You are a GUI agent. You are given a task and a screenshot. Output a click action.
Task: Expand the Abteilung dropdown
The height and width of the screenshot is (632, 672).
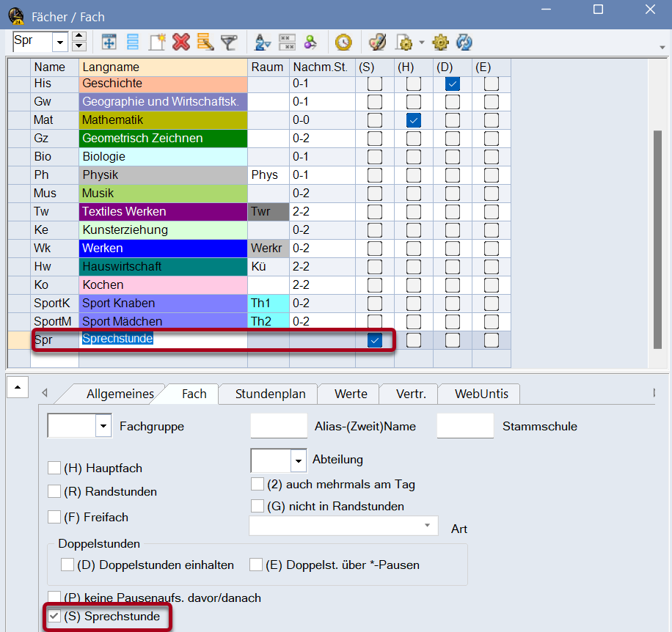click(298, 460)
